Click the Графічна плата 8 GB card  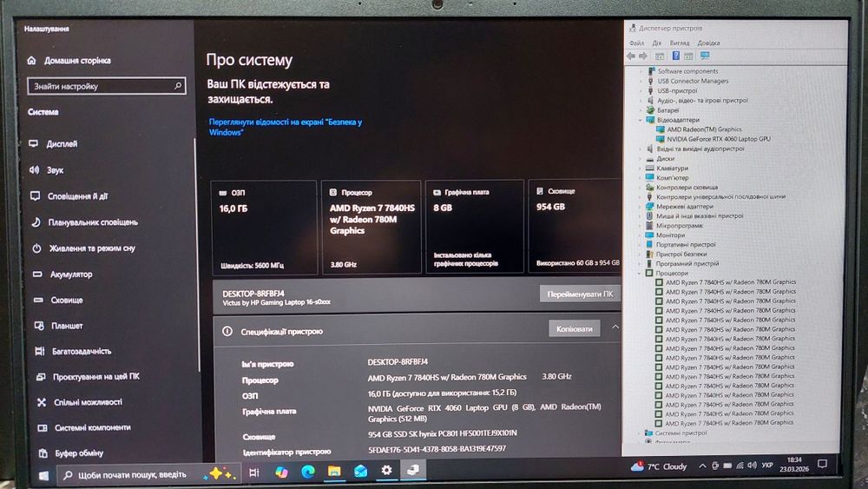pos(475,227)
